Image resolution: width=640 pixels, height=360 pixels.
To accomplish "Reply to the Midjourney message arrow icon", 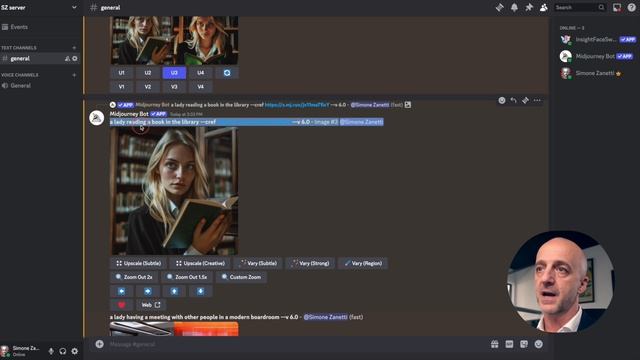I will (x=513, y=100).
